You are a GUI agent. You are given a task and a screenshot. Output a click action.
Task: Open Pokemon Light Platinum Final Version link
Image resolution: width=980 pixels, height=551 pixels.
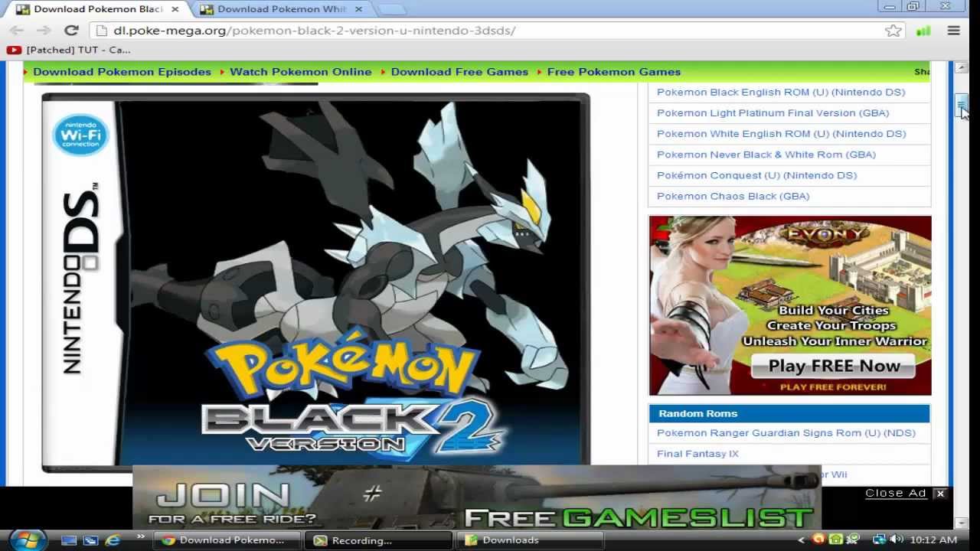click(x=773, y=112)
